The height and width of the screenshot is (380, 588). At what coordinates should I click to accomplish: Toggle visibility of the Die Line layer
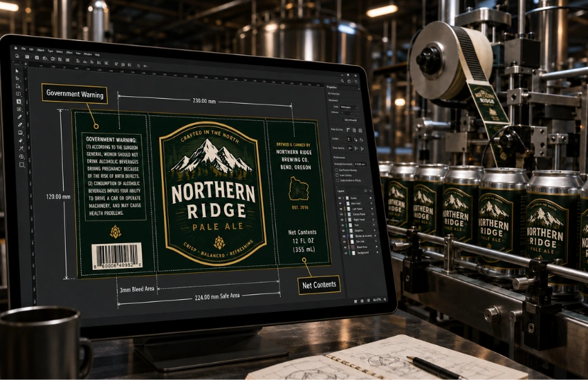[344, 242]
